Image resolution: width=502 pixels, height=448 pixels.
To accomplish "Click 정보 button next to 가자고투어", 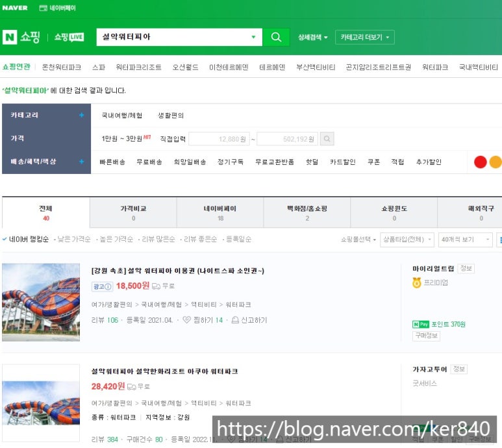I will click(458, 369).
